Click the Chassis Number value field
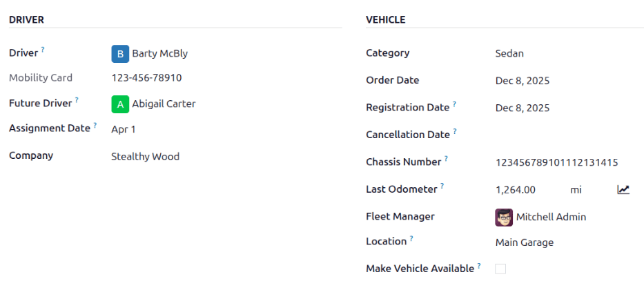The image size is (644, 288). click(x=556, y=162)
